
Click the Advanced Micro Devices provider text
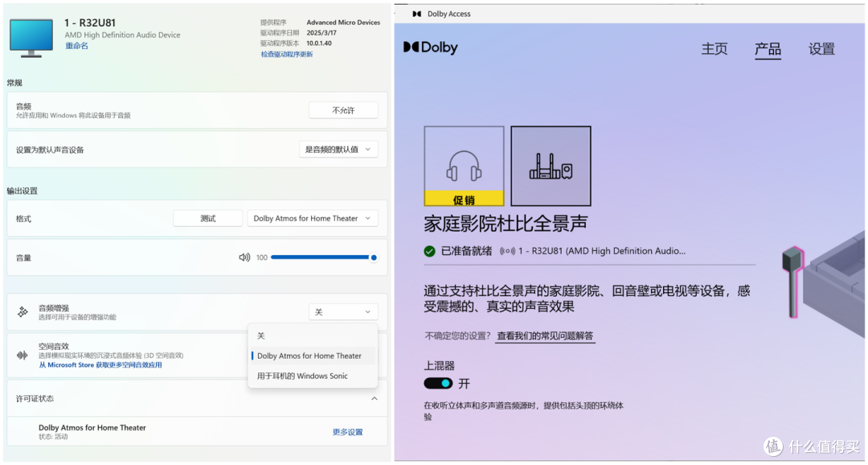[343, 23]
